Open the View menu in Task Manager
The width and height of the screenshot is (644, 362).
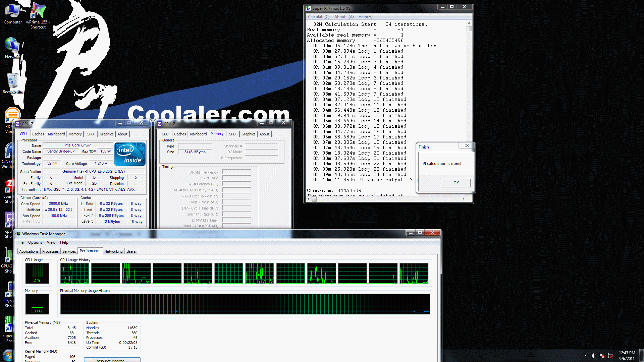click(51, 242)
